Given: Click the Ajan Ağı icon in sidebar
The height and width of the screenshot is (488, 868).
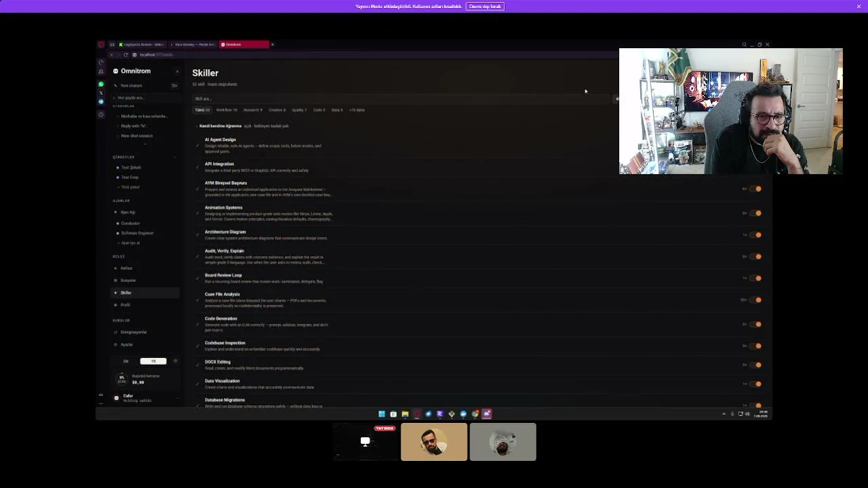Looking at the screenshot, I should pos(115,212).
